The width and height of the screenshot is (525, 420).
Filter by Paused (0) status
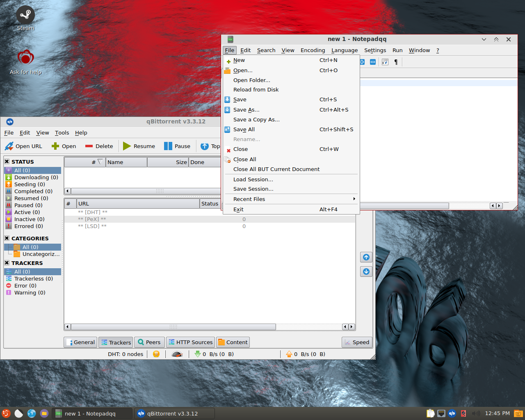tap(33, 205)
